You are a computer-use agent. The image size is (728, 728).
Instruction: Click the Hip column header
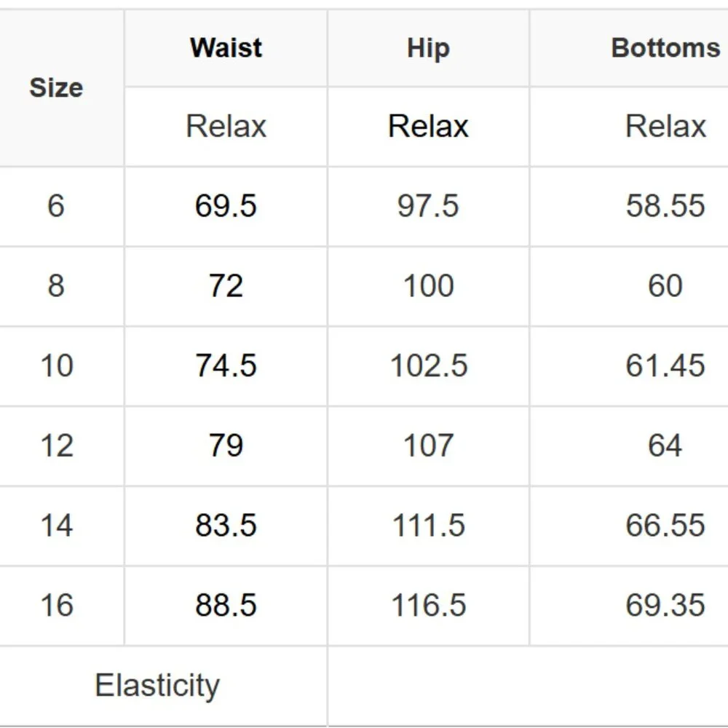pos(428,48)
